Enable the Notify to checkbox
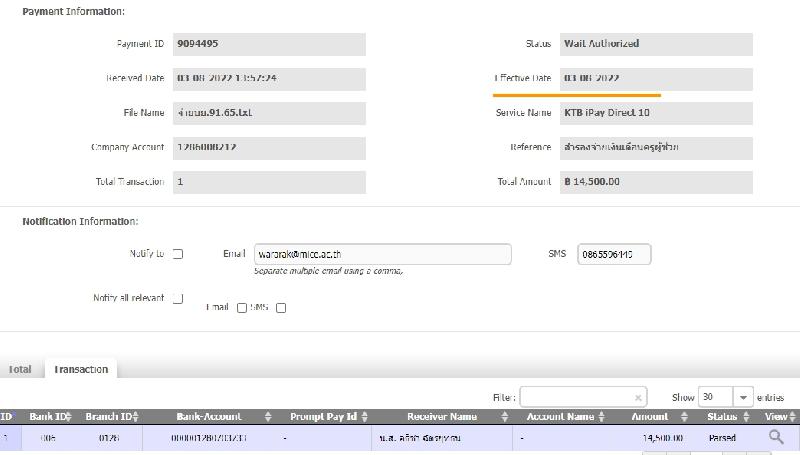The width and height of the screenshot is (800, 455). pos(178,254)
